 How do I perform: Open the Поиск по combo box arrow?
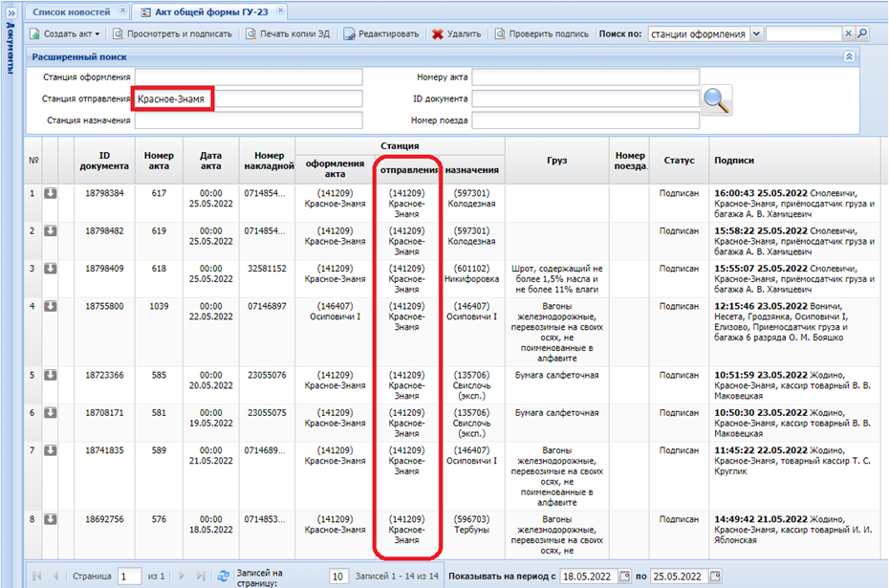click(756, 34)
